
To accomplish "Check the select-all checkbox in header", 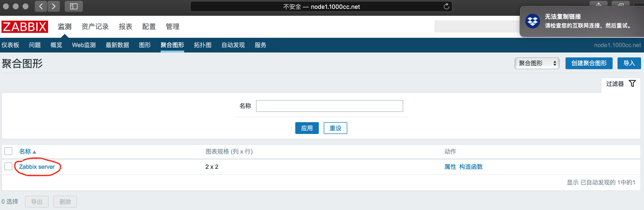I will pos(8,151).
